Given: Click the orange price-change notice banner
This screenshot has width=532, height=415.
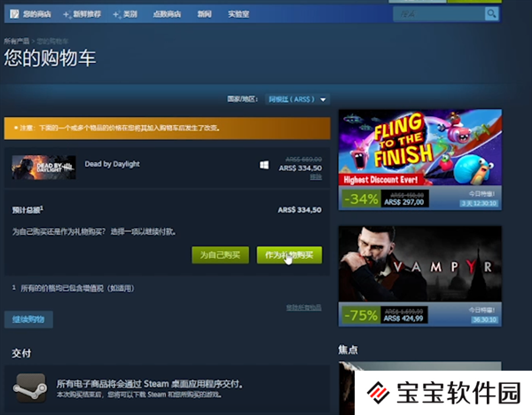Looking at the screenshot, I should click(168, 129).
